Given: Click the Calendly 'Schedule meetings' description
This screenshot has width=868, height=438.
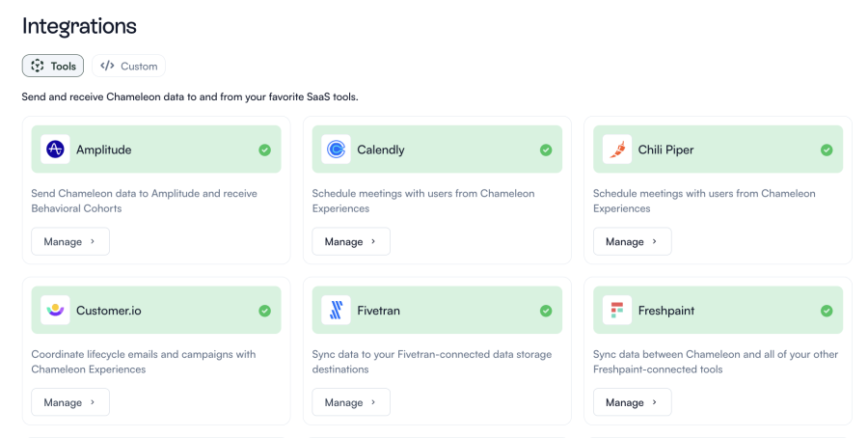Looking at the screenshot, I should 423,201.
